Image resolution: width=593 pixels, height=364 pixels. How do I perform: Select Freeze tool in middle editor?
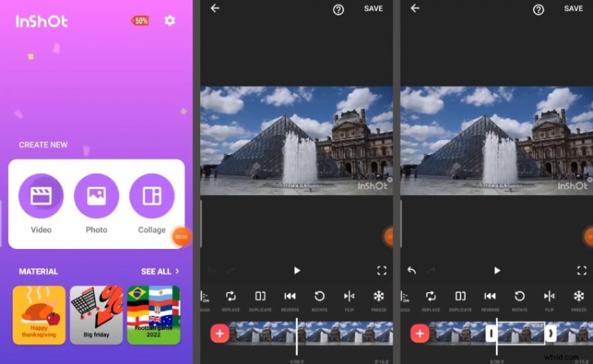point(379,300)
